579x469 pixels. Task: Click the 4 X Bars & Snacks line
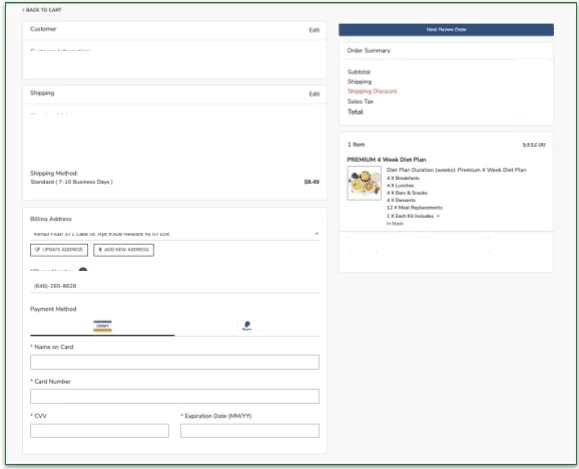pyautogui.click(x=407, y=193)
